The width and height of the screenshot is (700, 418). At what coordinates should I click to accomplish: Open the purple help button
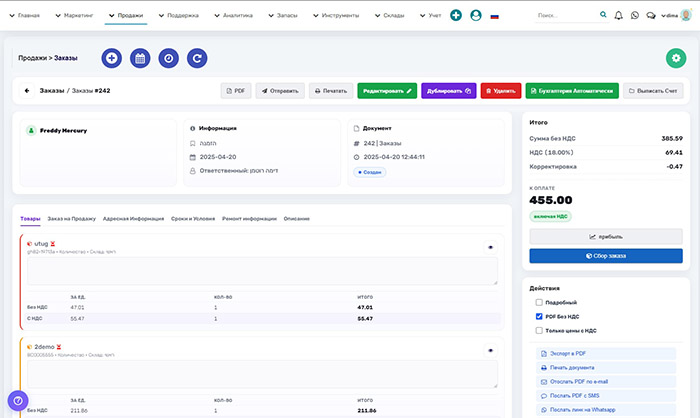point(18,399)
